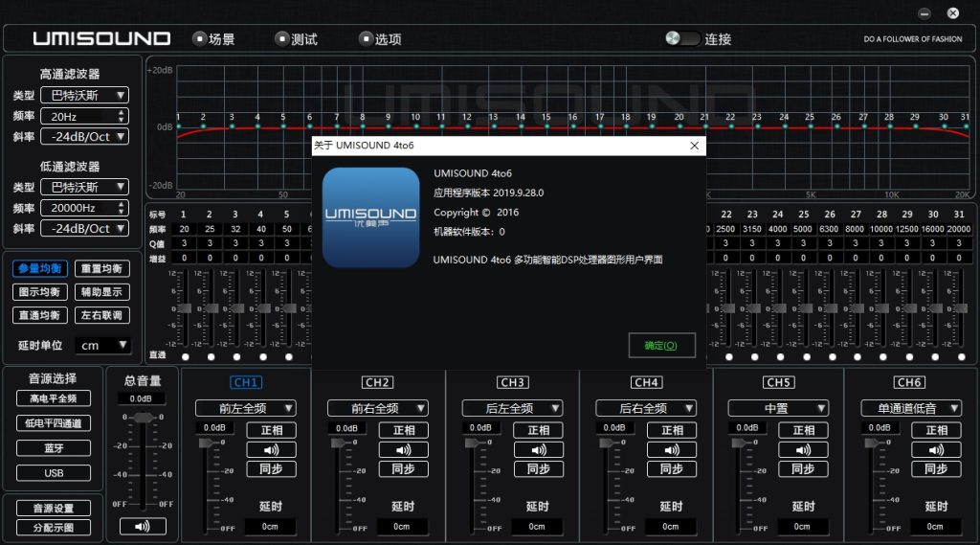Click the 图示均衡 button
This screenshot has height=545, width=980.
40,291
